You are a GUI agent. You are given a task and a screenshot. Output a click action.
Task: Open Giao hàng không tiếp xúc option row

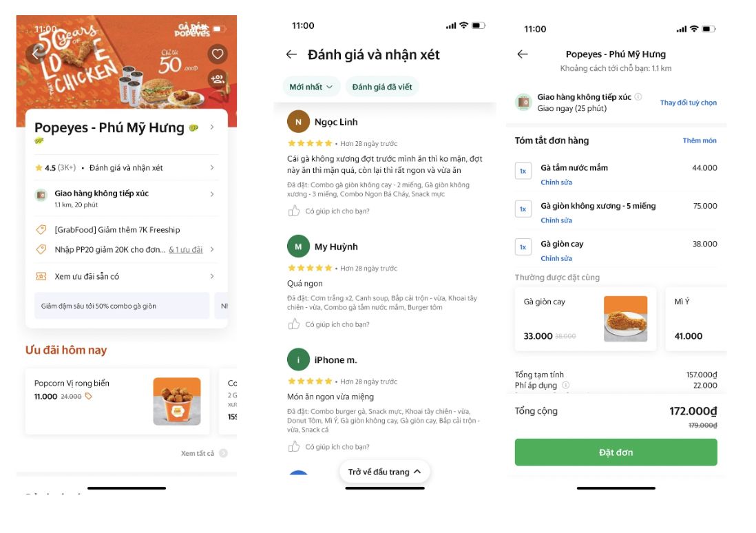[x=126, y=198]
